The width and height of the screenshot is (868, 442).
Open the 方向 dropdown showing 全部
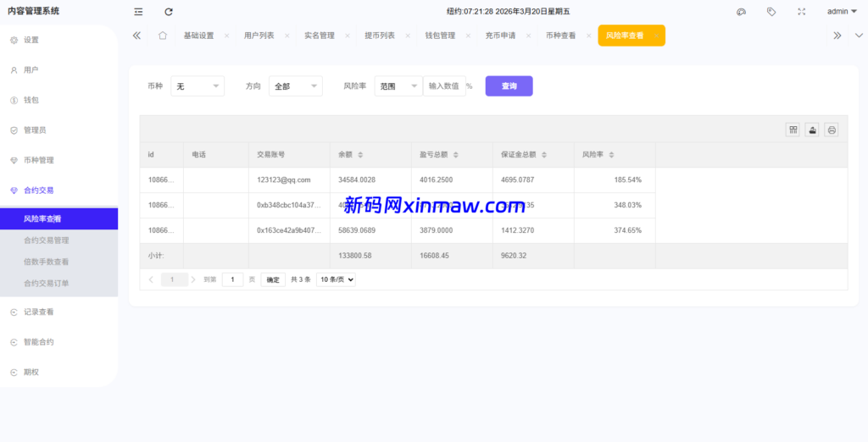[x=296, y=86]
